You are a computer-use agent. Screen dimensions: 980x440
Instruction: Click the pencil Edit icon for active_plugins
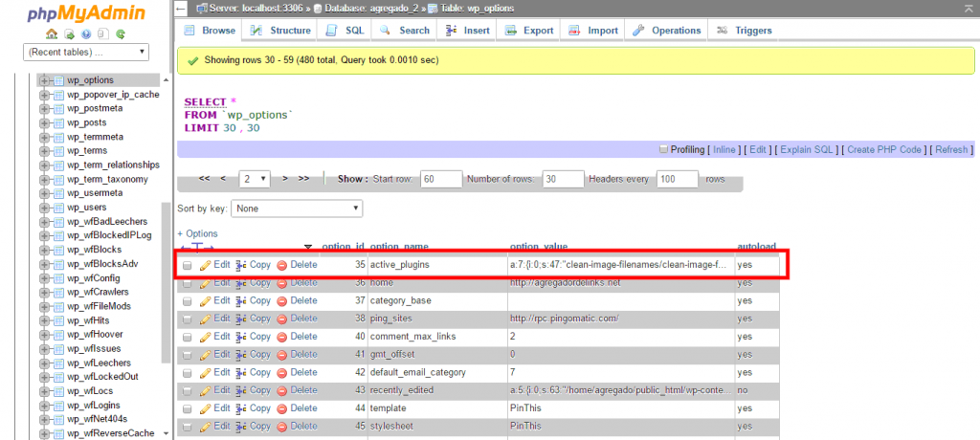click(205, 265)
